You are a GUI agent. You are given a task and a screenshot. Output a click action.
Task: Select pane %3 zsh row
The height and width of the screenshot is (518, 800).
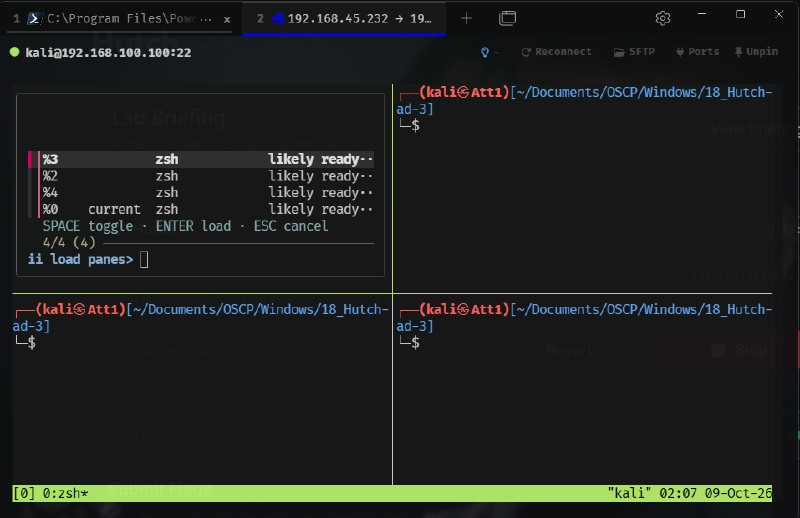201,159
